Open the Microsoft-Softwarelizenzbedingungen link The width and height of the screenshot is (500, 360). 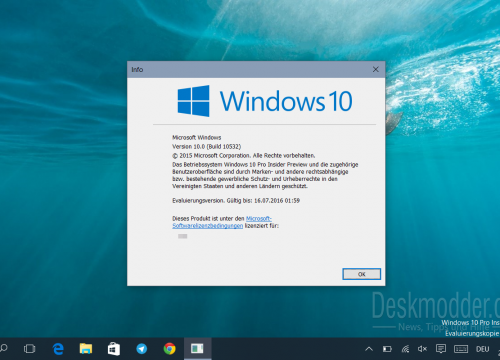click(x=222, y=222)
